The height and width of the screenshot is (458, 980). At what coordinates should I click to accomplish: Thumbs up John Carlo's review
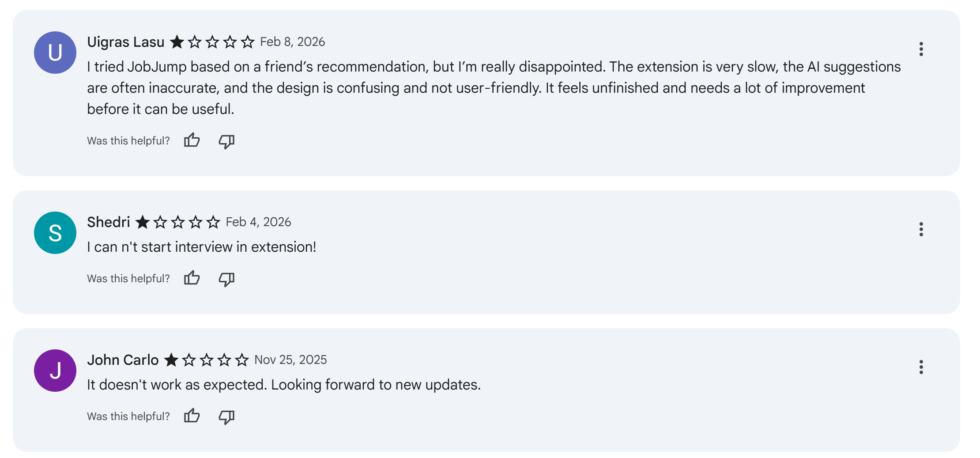(x=192, y=416)
